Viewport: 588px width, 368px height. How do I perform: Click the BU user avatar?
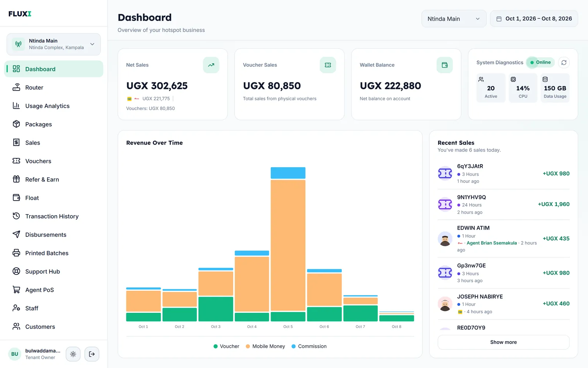[x=15, y=354]
